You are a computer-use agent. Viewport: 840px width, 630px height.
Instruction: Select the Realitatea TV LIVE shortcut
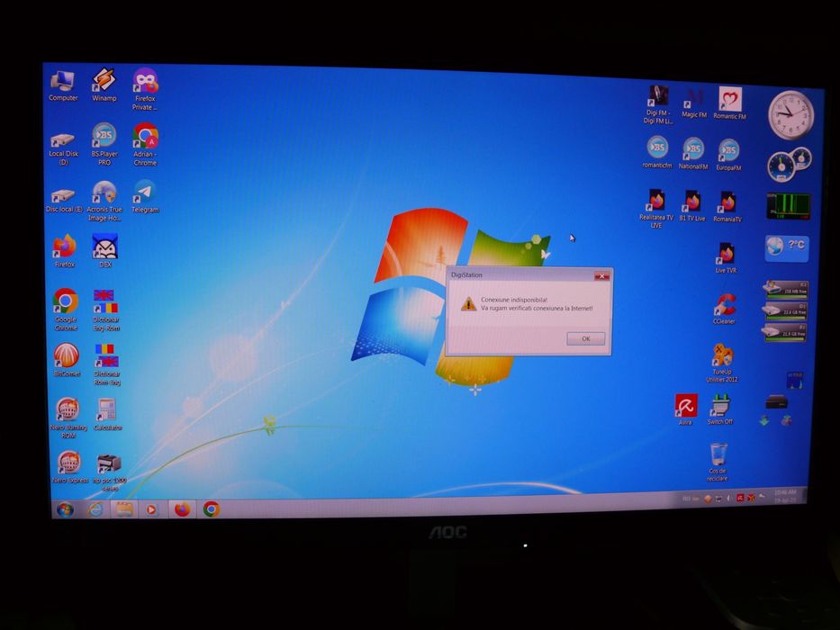pos(656,209)
